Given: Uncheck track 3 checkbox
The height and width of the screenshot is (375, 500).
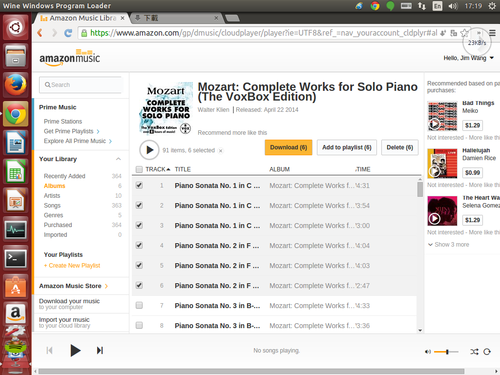Looking at the screenshot, I should [x=139, y=225].
